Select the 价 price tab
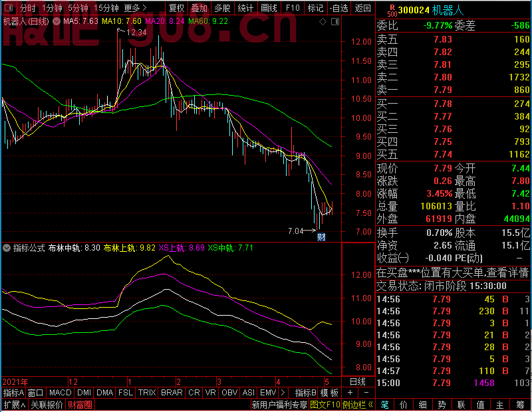Image resolution: width=532 pixels, height=412 pixels. pyautogui.click(x=404, y=405)
